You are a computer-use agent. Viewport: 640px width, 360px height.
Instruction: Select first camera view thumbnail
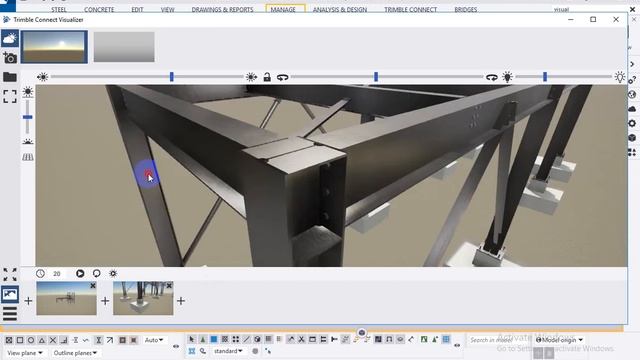tap(66, 298)
